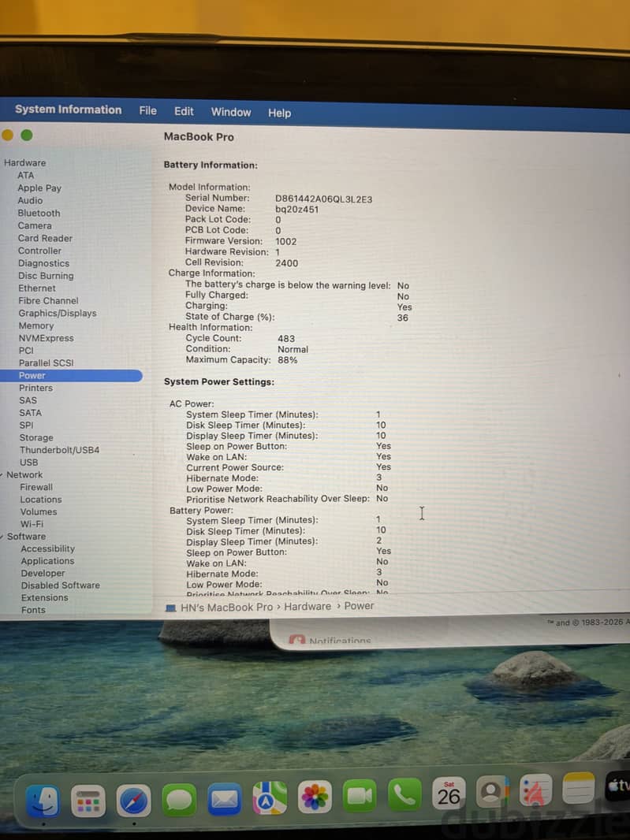Select the highlighted Power sidebar item
Viewport: 630px width, 840px height.
(71, 376)
